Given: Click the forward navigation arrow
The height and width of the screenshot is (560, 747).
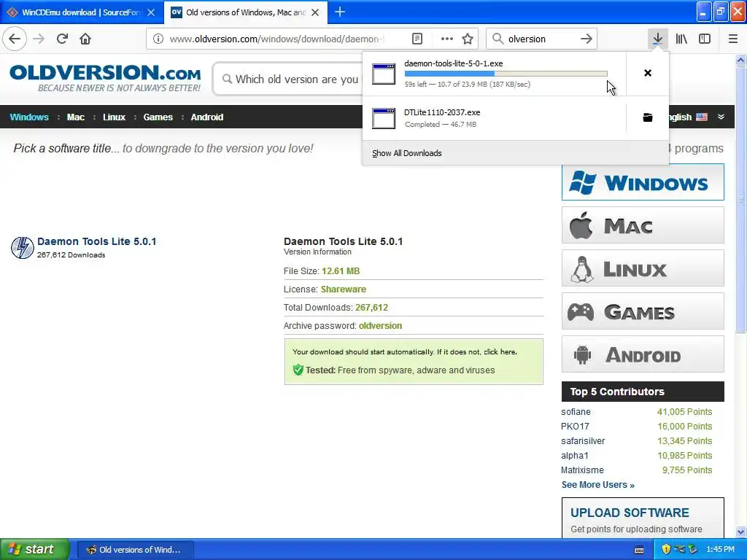Looking at the screenshot, I should coord(39,39).
